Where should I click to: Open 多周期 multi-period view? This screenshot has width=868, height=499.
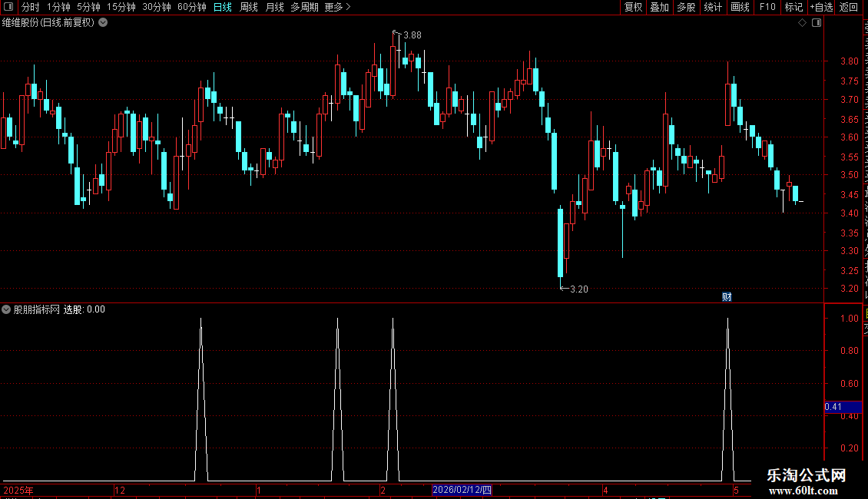coord(304,7)
